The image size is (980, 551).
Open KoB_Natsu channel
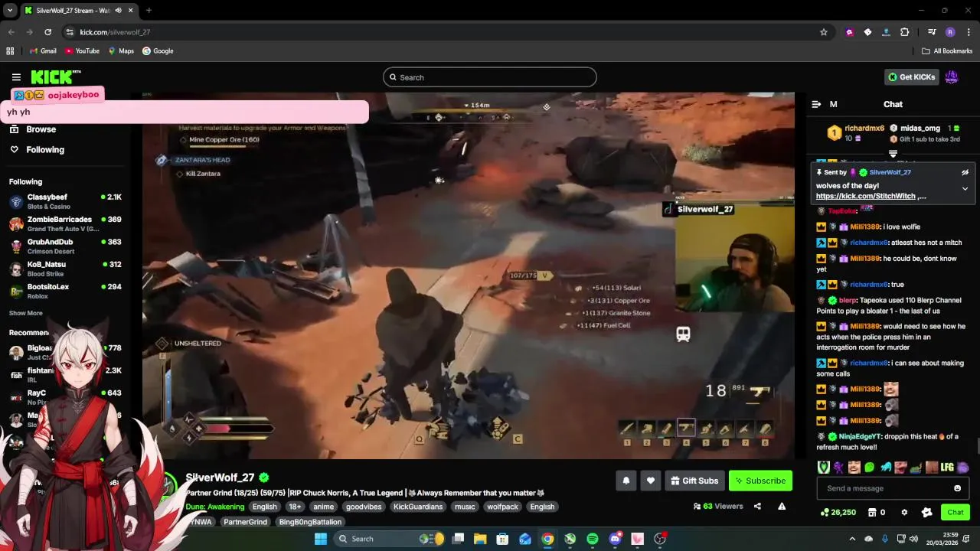tap(65, 269)
